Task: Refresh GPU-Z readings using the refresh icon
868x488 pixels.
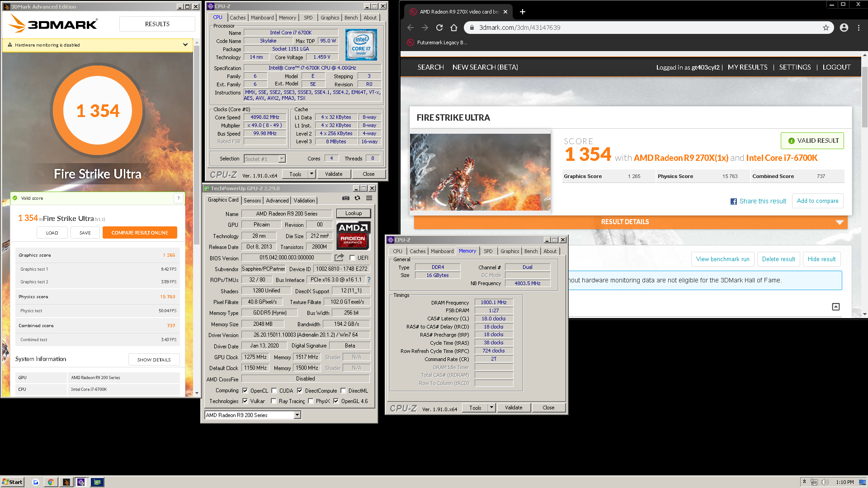Action: [357, 198]
